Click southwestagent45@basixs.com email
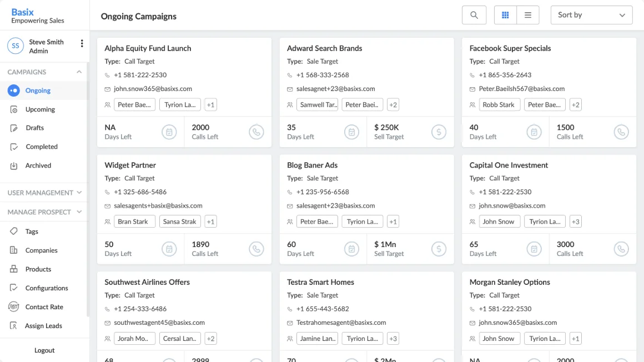 pyautogui.click(x=159, y=323)
